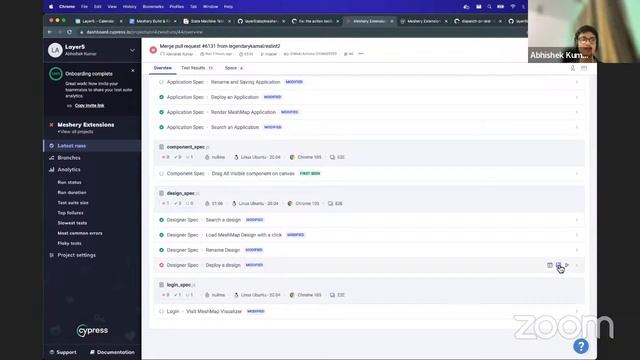The width and height of the screenshot is (640, 360).
Task: Click the Project settings gear icon
Action: [x=51, y=255]
